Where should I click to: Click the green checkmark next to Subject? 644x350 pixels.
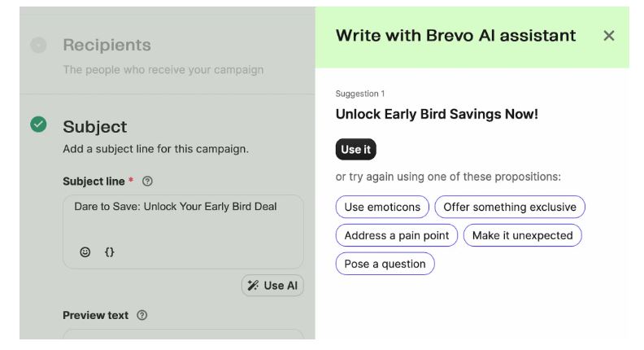[x=38, y=125]
